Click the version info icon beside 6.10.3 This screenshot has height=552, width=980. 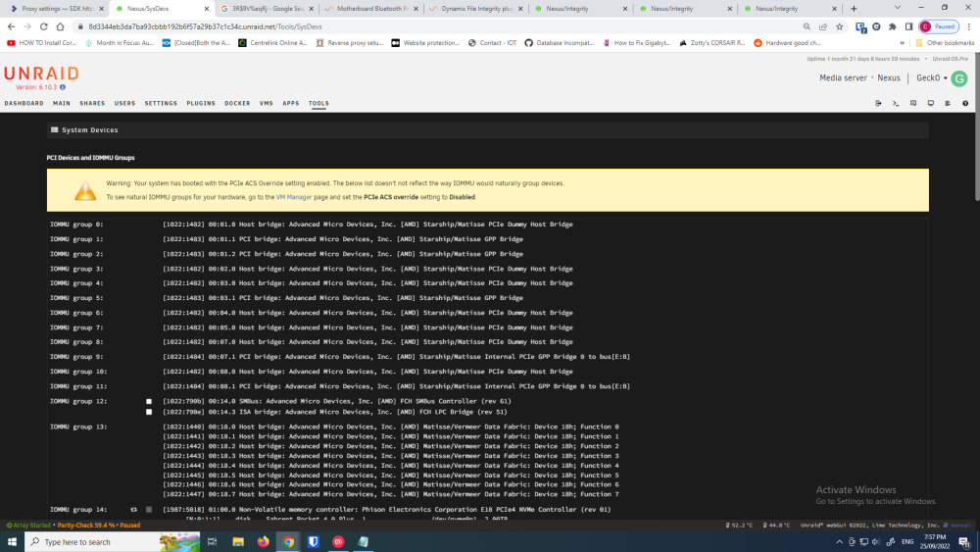tap(63, 87)
